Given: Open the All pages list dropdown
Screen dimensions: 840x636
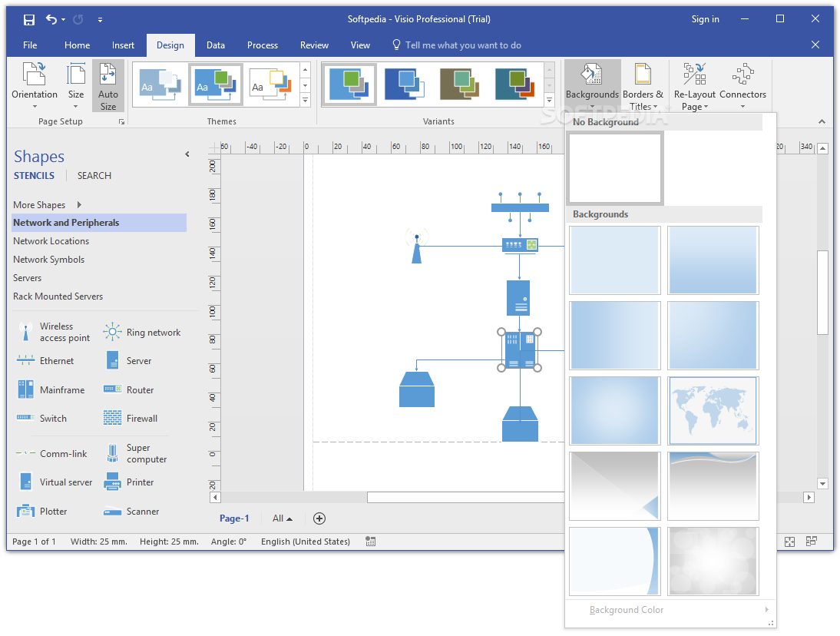Looking at the screenshot, I should coord(283,518).
